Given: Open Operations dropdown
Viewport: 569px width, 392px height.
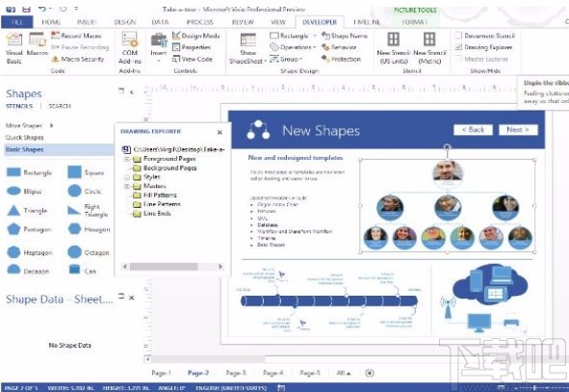Looking at the screenshot, I should (293, 47).
